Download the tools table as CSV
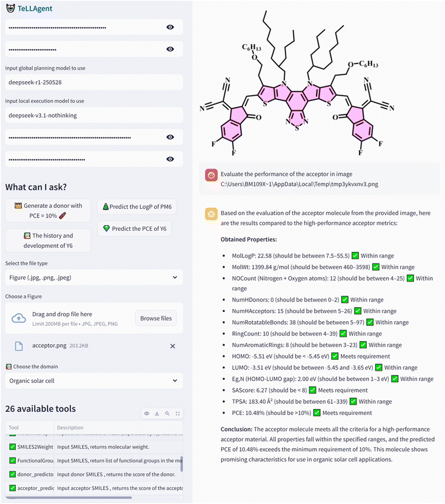The height and width of the screenshot is (504, 445). coord(157,414)
